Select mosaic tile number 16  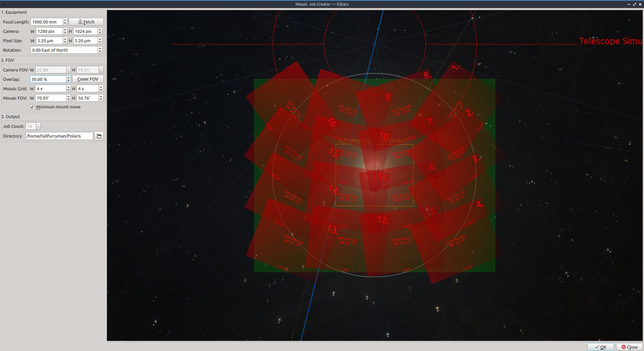tap(332, 123)
